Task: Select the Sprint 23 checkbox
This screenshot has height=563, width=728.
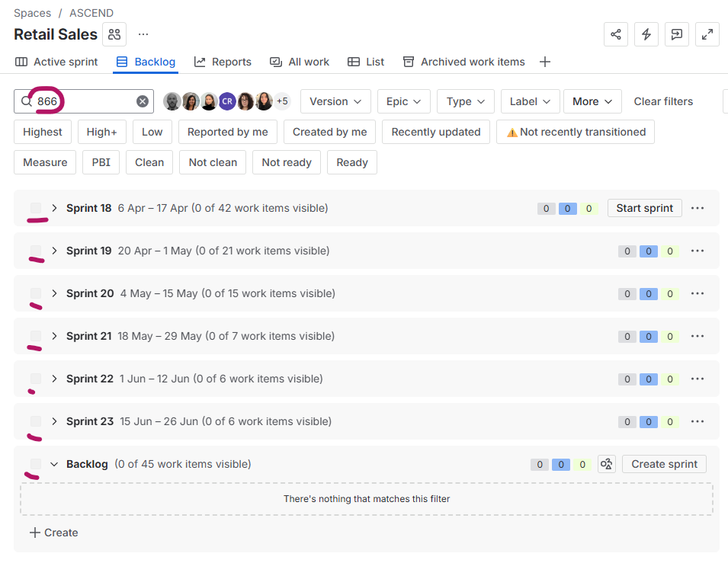Action: pos(36,421)
